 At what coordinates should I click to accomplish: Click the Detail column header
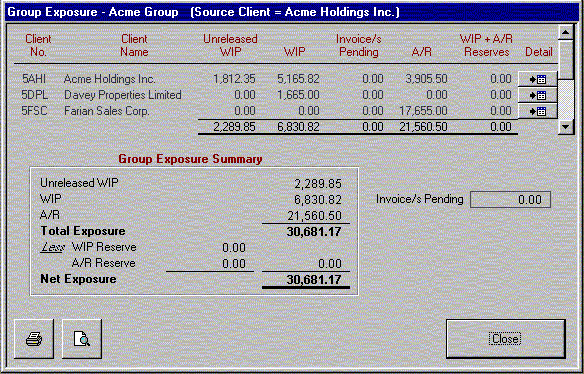pyautogui.click(x=539, y=52)
